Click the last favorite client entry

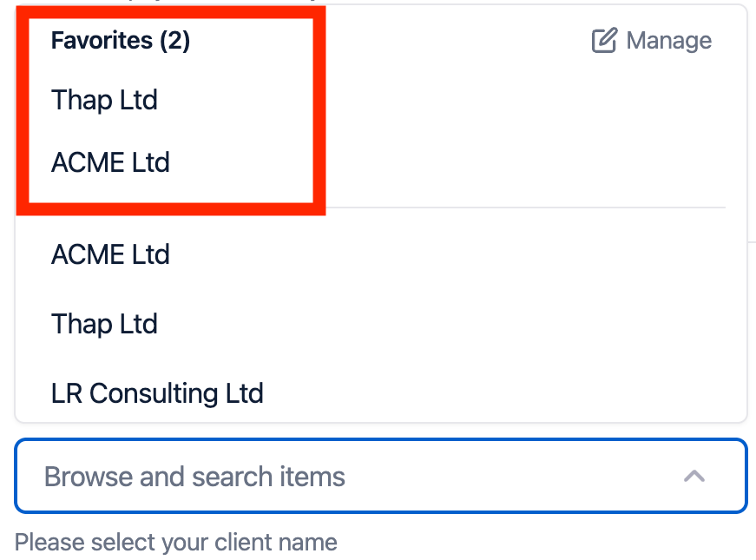(x=110, y=162)
